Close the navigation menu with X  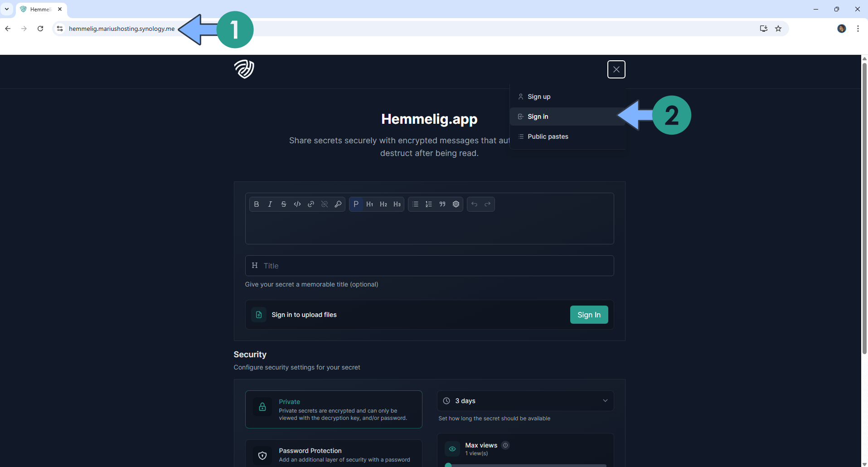[x=616, y=69]
